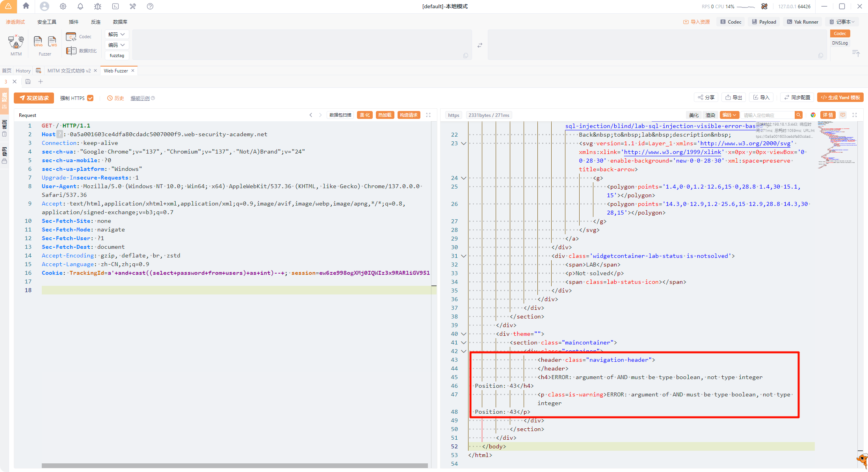Open the 安全工具 menu
This screenshot has width=868, height=472.
pyautogui.click(x=46, y=22)
